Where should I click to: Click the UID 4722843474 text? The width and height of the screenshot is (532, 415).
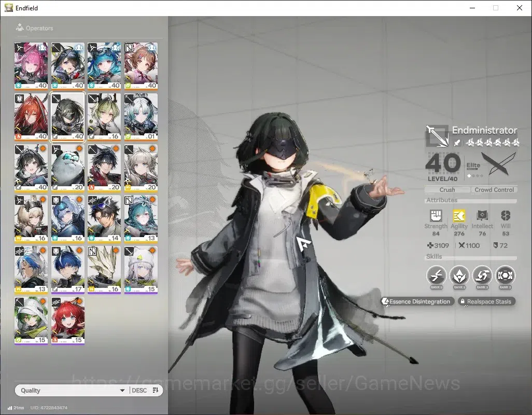click(49, 408)
